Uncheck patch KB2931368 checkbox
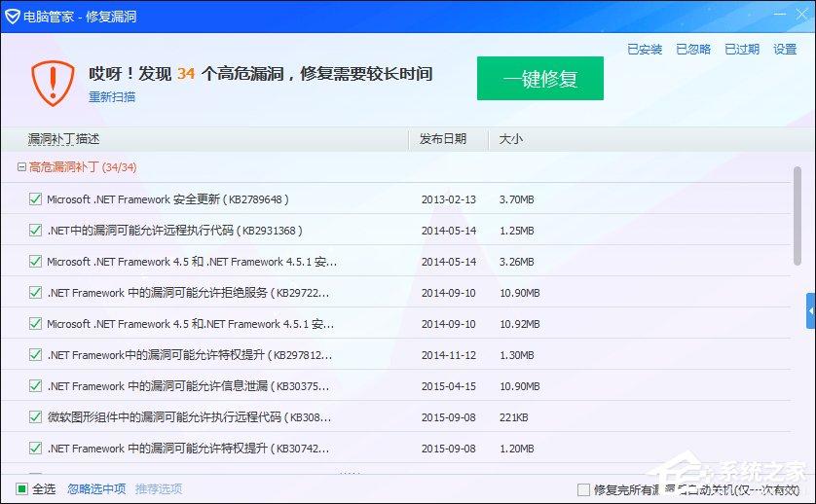This screenshot has width=816, height=504. coord(36,231)
